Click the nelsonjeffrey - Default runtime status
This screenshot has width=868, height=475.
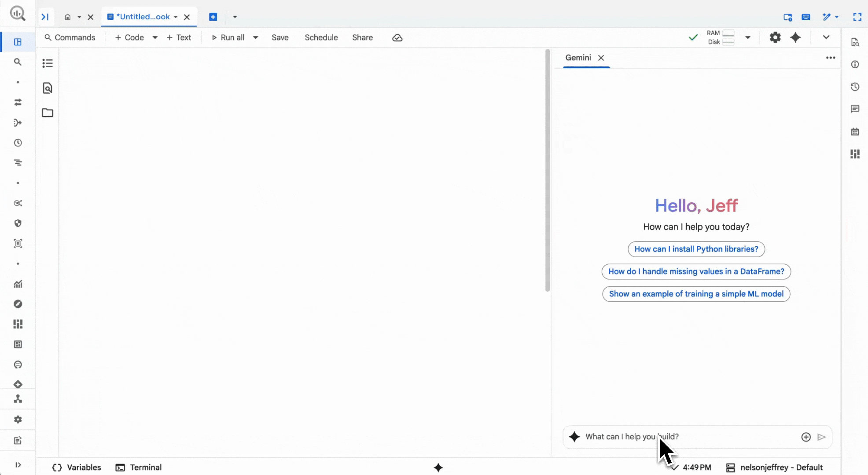774,468
